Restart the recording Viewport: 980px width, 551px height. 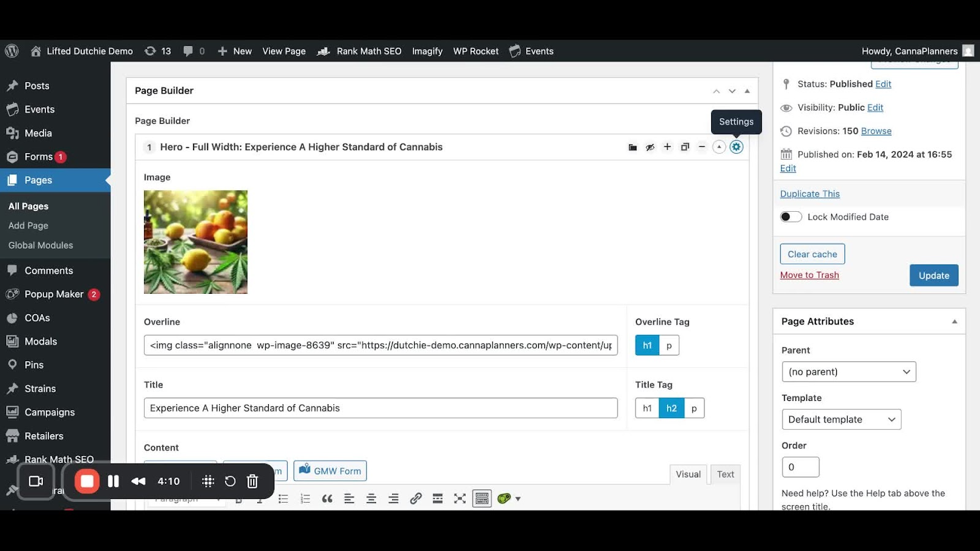[230, 481]
